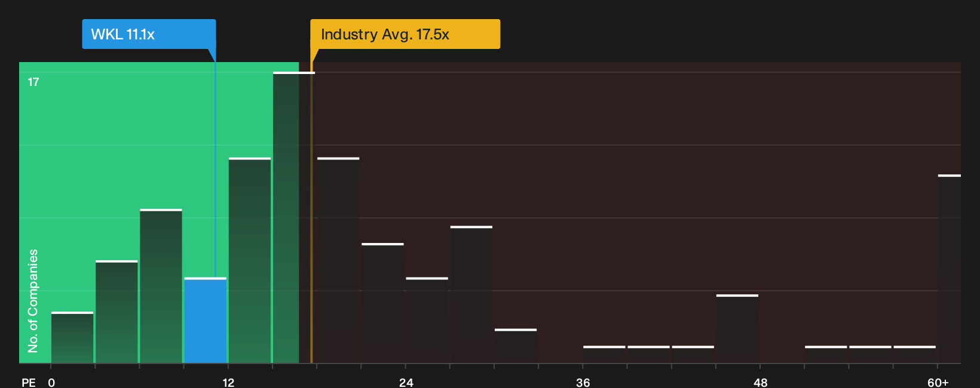Select the highlighted blue WKL histogram bar
The image size is (980, 388).
[206, 320]
